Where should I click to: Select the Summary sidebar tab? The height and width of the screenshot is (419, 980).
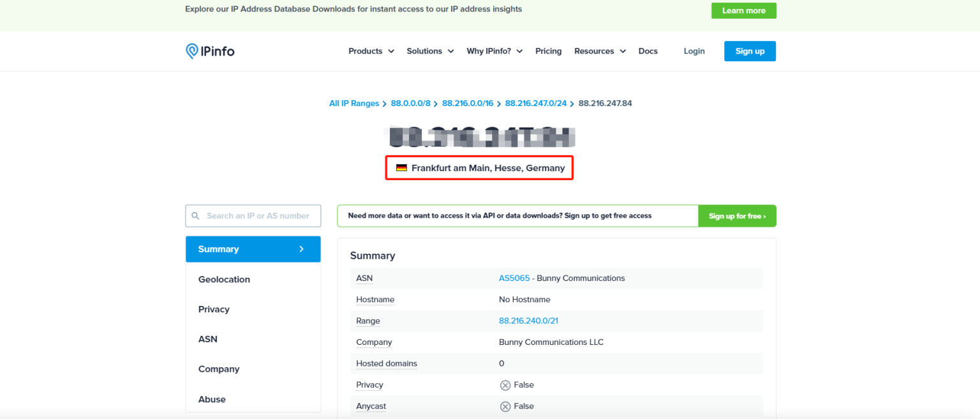tap(253, 249)
